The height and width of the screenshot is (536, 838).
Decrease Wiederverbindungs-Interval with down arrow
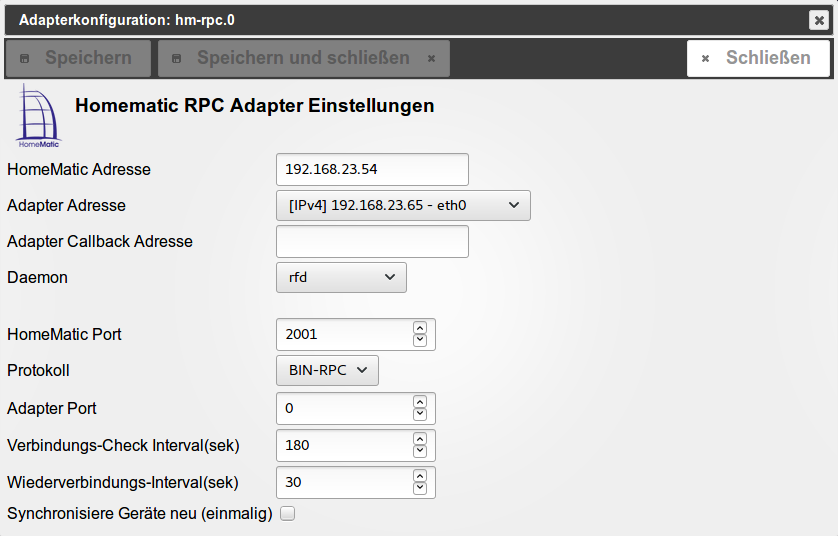click(420, 488)
